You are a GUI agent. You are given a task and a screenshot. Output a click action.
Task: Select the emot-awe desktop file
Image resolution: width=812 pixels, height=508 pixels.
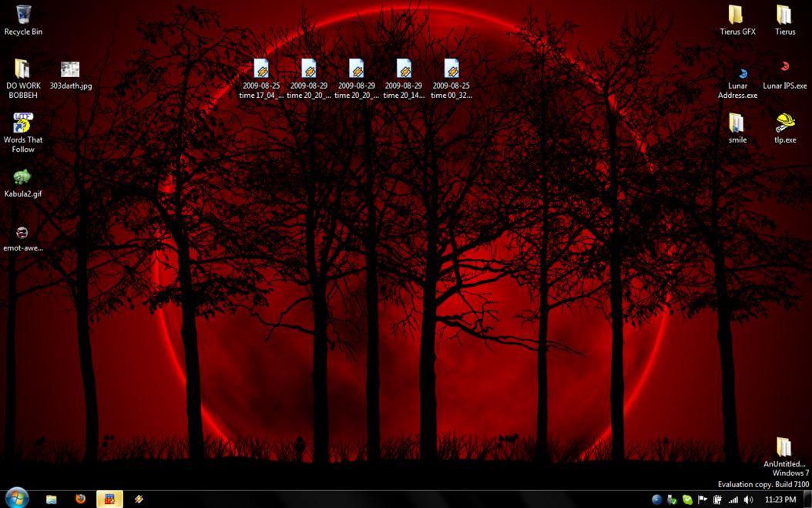pyautogui.click(x=22, y=233)
